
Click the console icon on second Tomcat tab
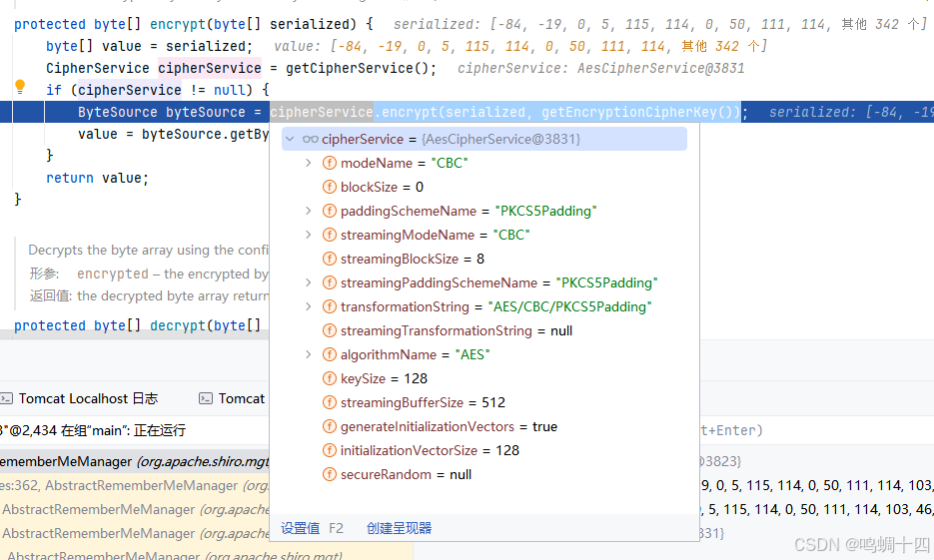tap(206, 398)
